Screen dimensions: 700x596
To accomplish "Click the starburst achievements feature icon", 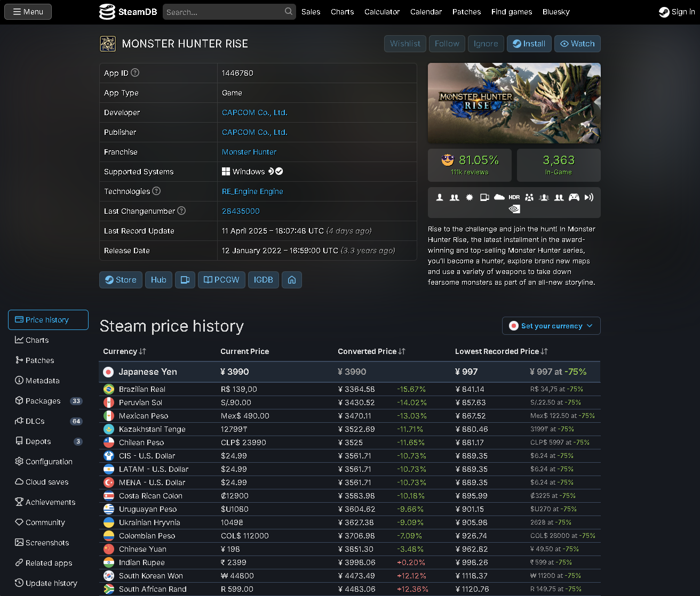I will coord(470,197).
